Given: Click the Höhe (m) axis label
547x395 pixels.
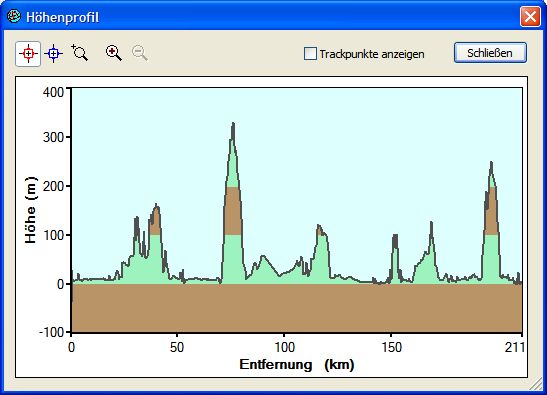Looking at the screenshot, I should coord(31,210).
